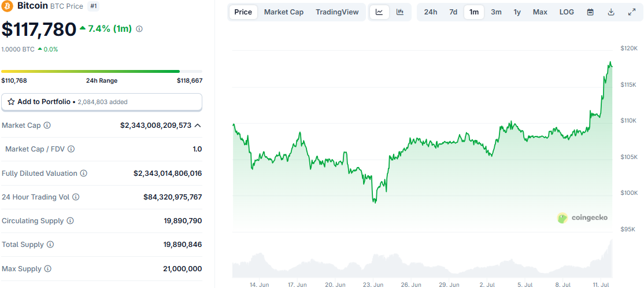Set chart range to 7d
The height and width of the screenshot is (288, 644).
pos(453,12)
